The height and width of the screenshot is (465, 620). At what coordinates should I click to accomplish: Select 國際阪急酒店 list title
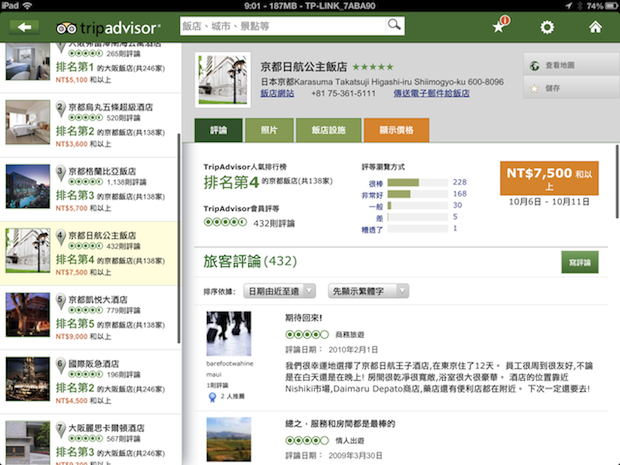coord(94,363)
